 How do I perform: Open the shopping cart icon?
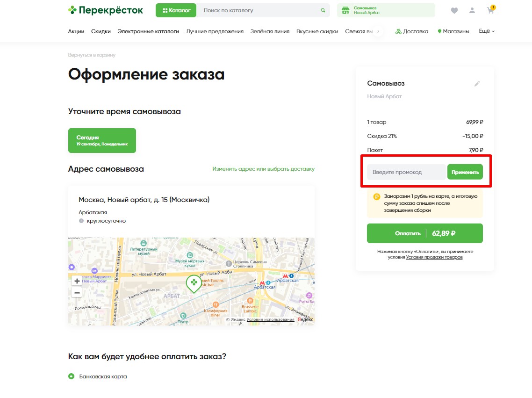pyautogui.click(x=491, y=10)
